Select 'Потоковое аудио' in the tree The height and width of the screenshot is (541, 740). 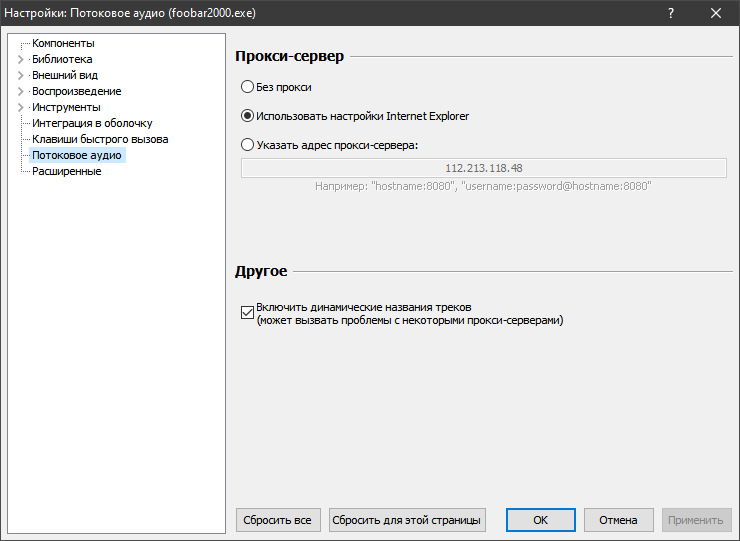coord(77,156)
